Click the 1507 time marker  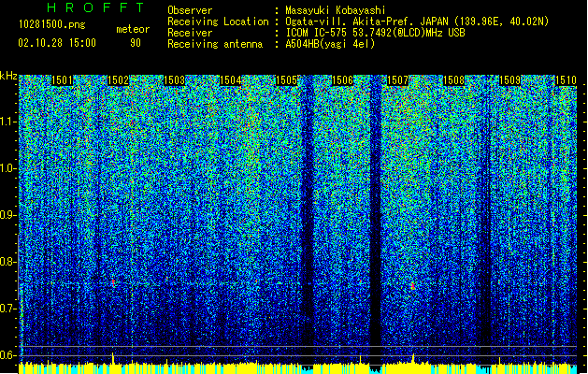tap(397, 80)
